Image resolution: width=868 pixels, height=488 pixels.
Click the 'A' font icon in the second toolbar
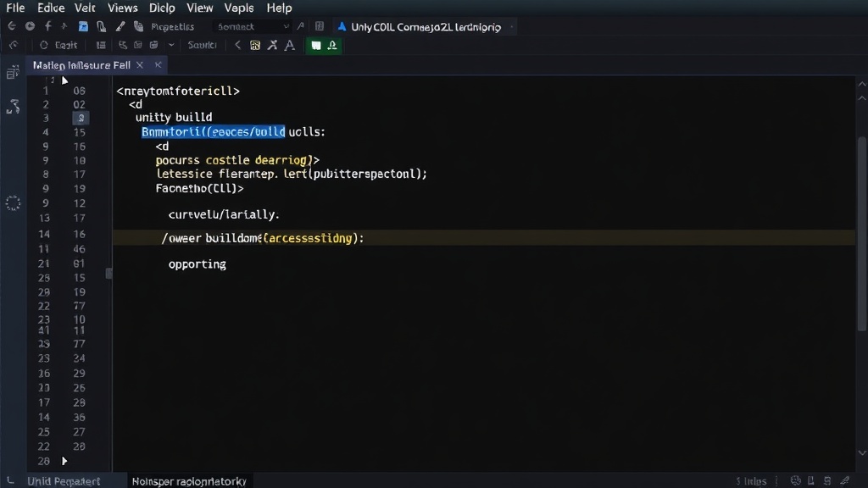tap(290, 46)
